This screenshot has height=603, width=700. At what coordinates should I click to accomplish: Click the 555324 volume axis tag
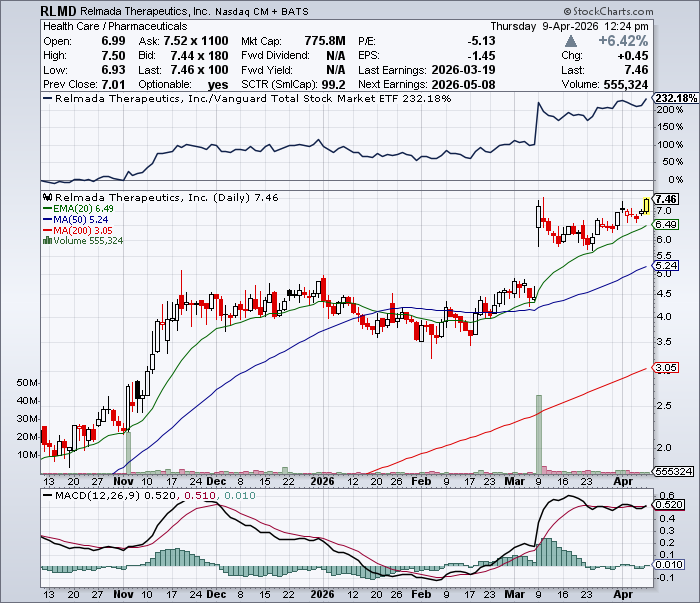[x=673, y=471]
